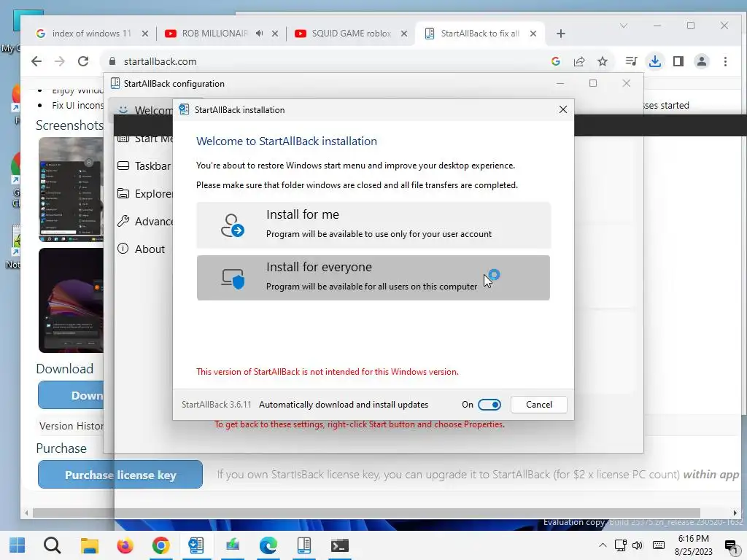Open Microsoft Edge from taskbar
The image size is (747, 560).
point(268,545)
